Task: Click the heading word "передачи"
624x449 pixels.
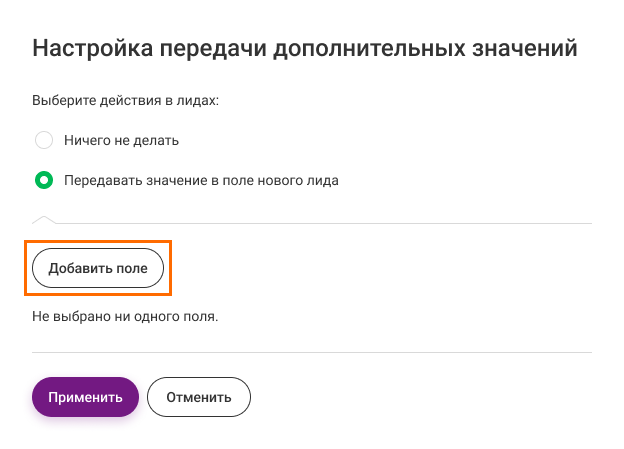Action: coord(213,48)
